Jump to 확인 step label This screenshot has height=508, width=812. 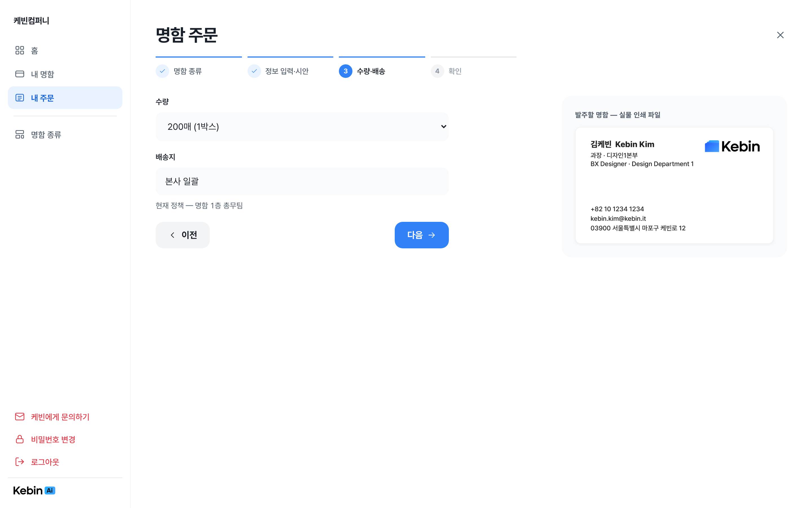(455, 71)
